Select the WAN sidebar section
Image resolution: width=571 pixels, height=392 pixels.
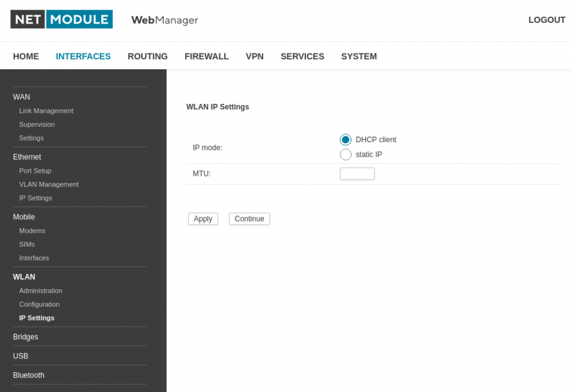click(x=22, y=97)
